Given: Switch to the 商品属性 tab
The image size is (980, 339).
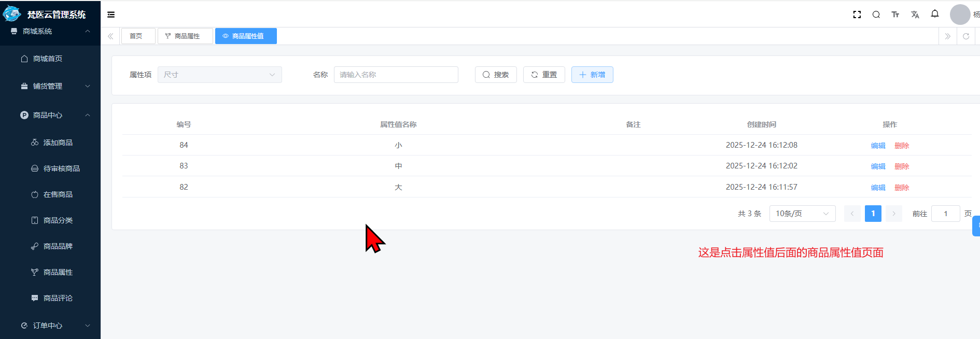Looking at the screenshot, I should pos(185,36).
